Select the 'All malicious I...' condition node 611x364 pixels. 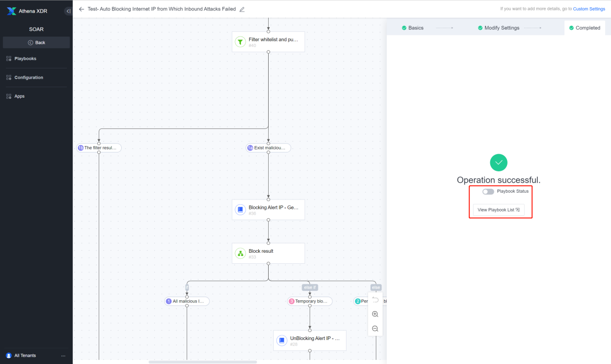(187, 301)
